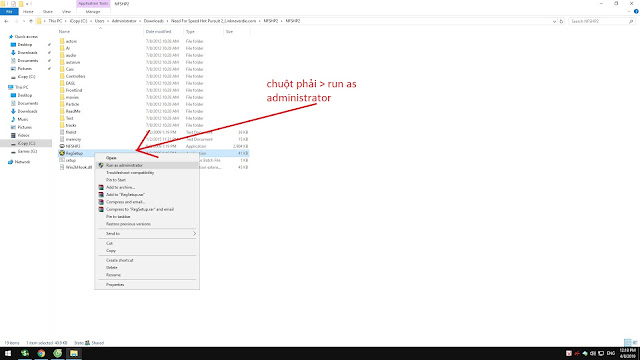This screenshot has width=640, height=360.
Task: Click Add to archive... menu entry
Action: [x=147, y=187]
